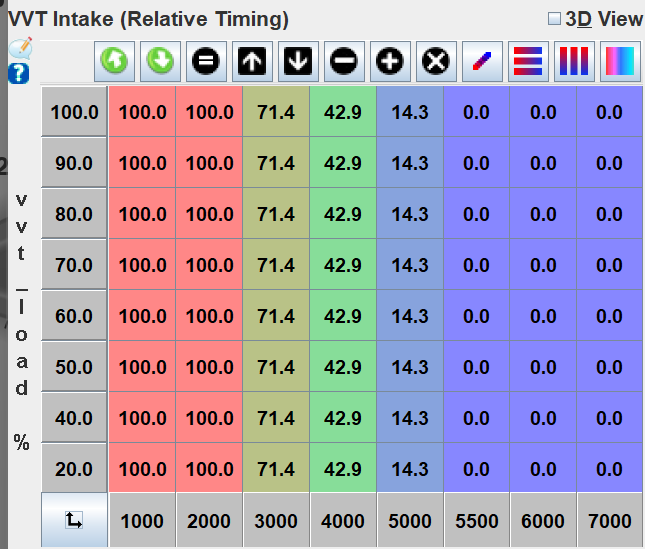Click the equals set-value icon
Image resolution: width=645 pixels, height=549 pixels.
coord(207,61)
